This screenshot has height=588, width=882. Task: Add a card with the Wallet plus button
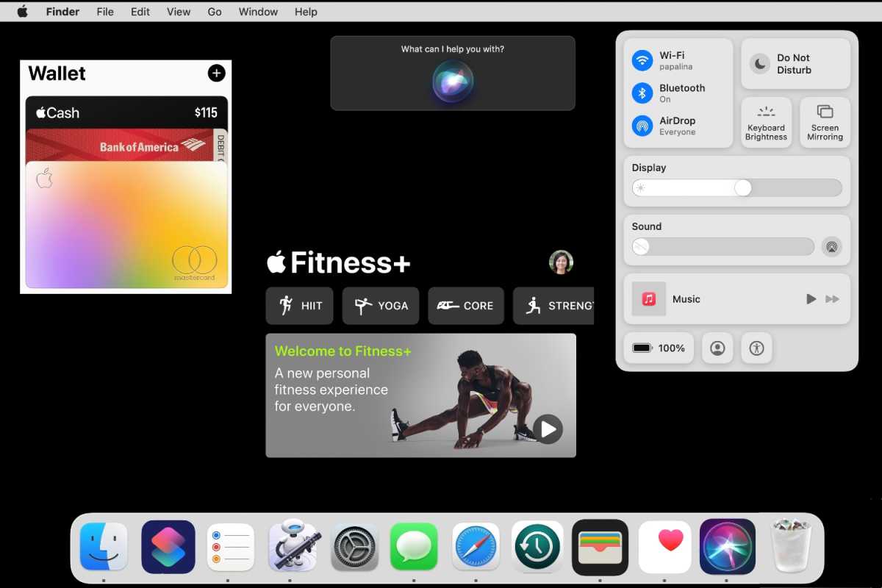pos(216,73)
